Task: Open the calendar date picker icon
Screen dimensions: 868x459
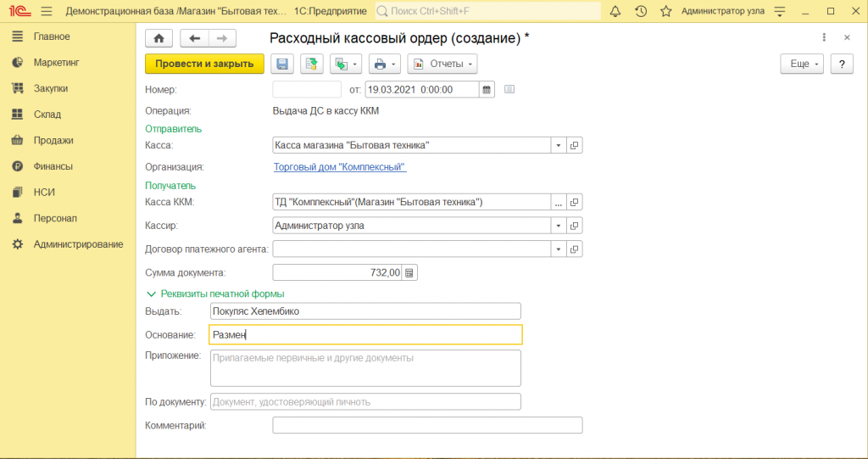Action: (x=487, y=89)
